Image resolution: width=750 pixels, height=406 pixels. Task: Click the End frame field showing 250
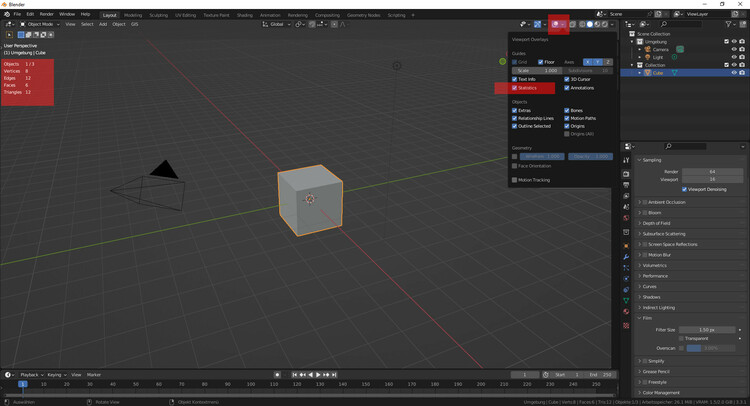click(x=599, y=375)
